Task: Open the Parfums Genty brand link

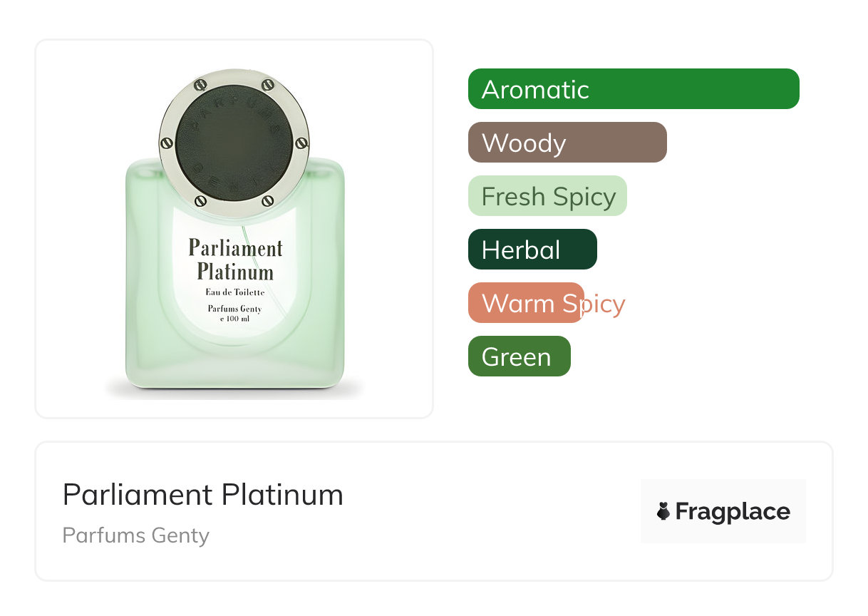Action: tap(135, 535)
